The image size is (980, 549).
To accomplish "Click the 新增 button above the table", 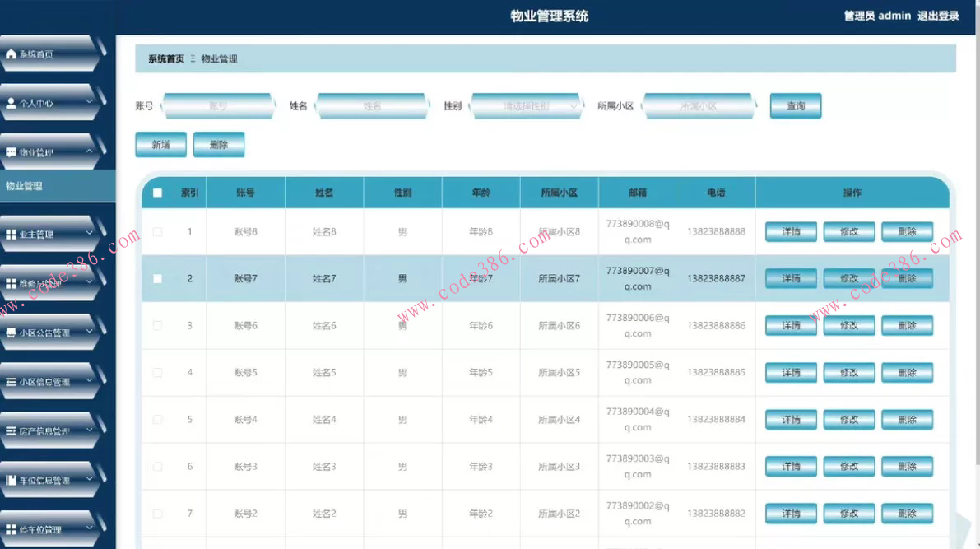I will [x=160, y=144].
